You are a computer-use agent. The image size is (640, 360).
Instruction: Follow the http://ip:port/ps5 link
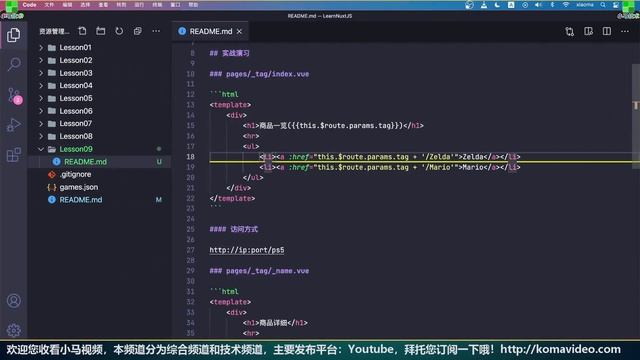tap(247, 250)
